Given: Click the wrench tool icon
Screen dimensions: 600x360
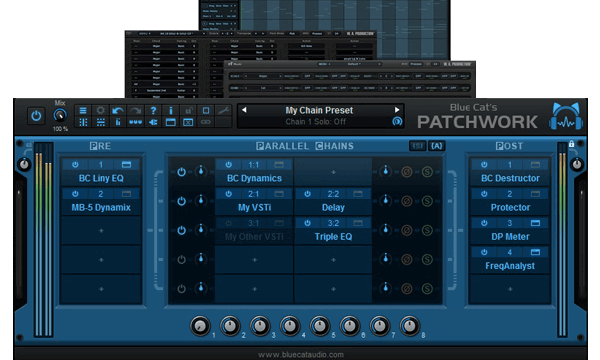Looking at the screenshot, I should 223,111.
